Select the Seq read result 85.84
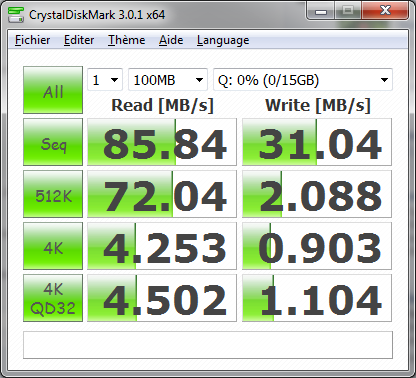Screen dimensions: 416x378 tap(162, 142)
